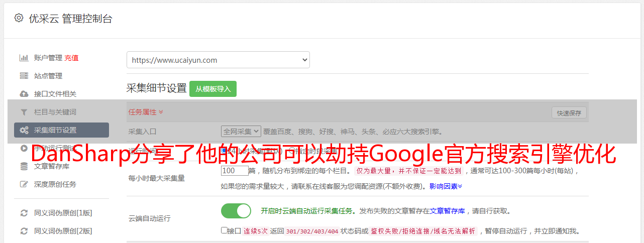Screen dimensions: 644x243
Task: Click the hourly maximum input showing 100
Action: point(235,170)
